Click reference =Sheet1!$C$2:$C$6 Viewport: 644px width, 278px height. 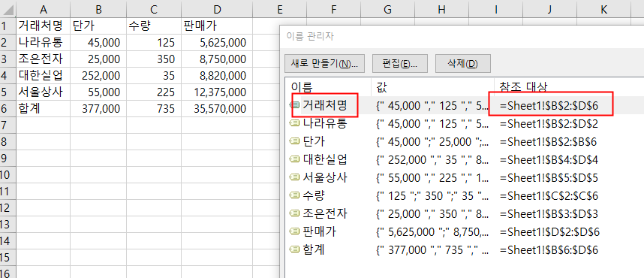click(x=549, y=196)
